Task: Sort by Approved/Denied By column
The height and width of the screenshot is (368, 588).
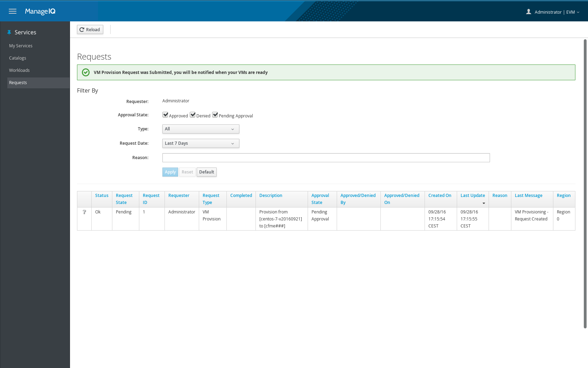Action: pyautogui.click(x=358, y=199)
